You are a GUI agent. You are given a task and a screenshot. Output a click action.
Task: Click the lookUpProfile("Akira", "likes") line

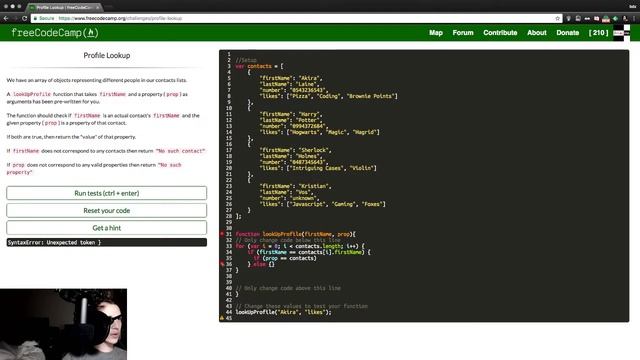(283, 312)
